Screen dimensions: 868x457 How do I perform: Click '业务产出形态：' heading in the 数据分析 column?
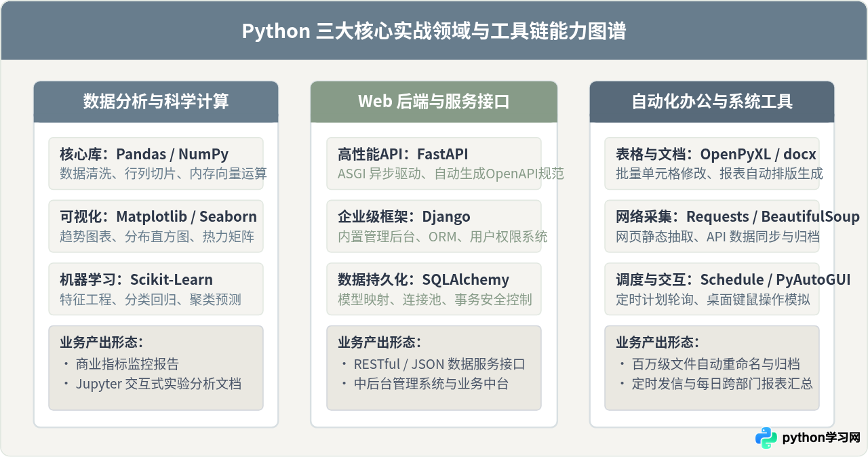[x=101, y=342]
